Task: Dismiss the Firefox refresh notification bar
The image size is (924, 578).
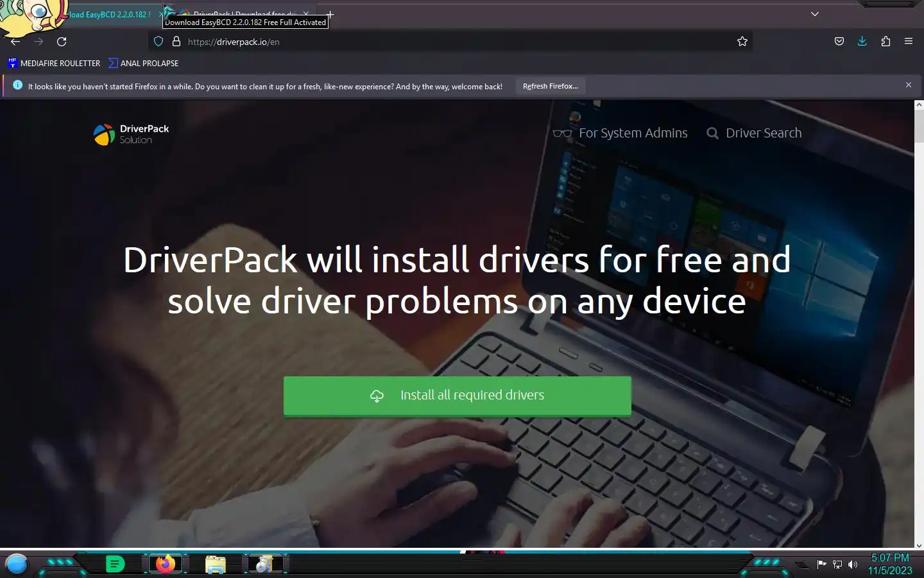Action: (x=909, y=85)
